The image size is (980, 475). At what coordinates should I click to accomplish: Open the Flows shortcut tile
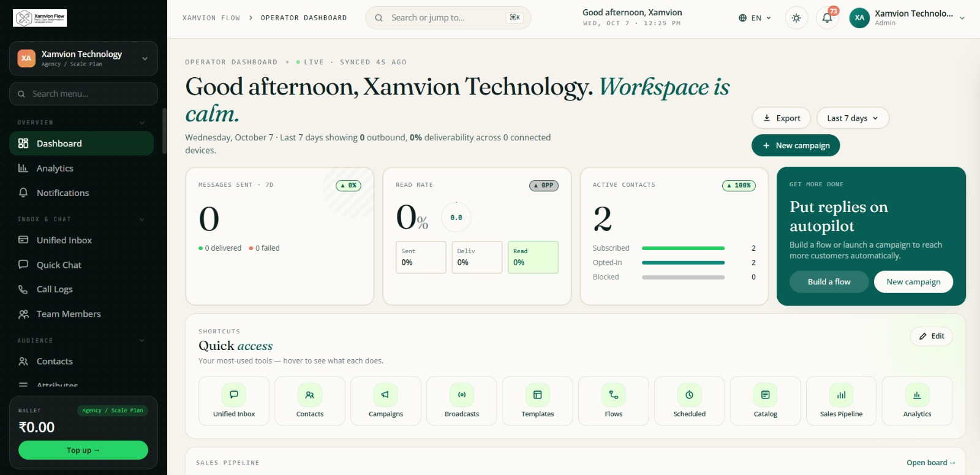coord(614,401)
